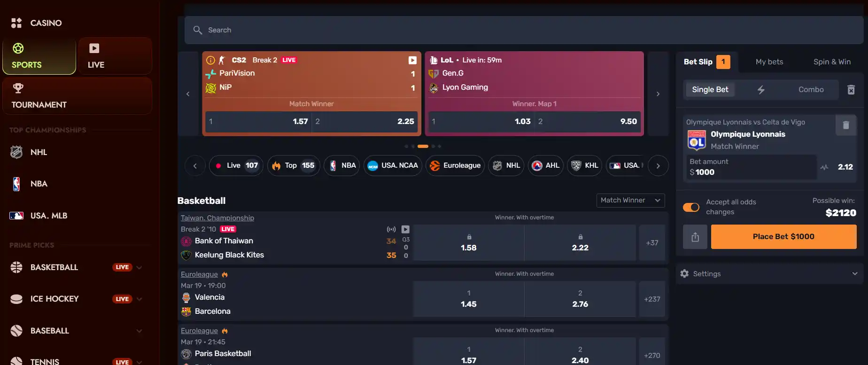Switch to My bets tab

(x=769, y=62)
